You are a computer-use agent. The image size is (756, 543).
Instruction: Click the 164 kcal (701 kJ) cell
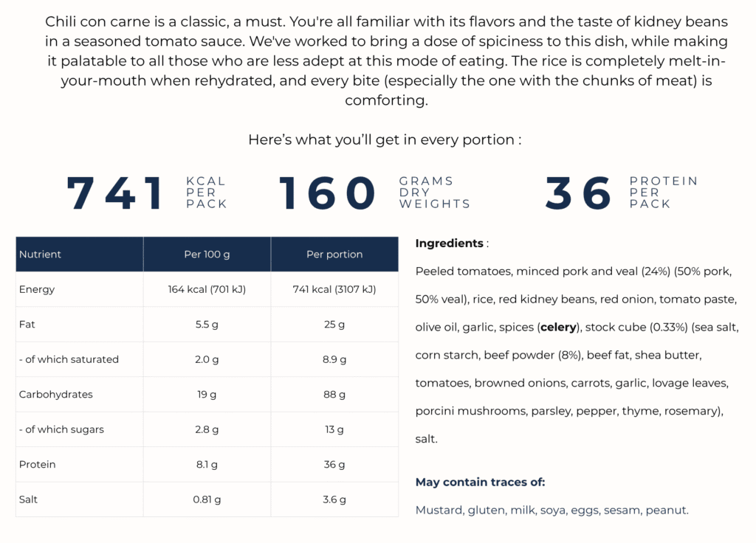(x=207, y=289)
